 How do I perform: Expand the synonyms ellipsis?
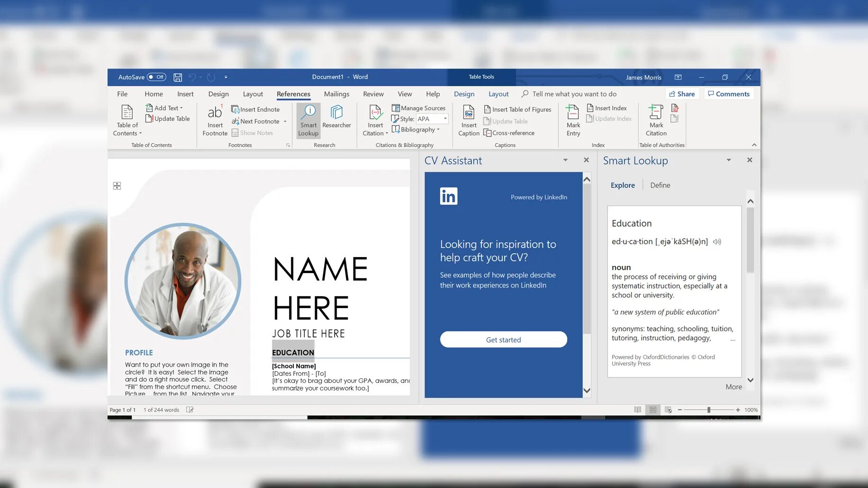coord(733,339)
